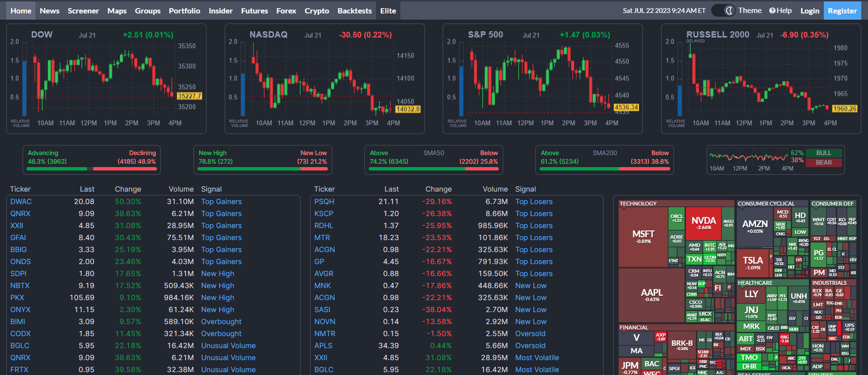Click the Overbought signal for BIMI
This screenshot has width=868, height=375.
pyautogui.click(x=221, y=322)
